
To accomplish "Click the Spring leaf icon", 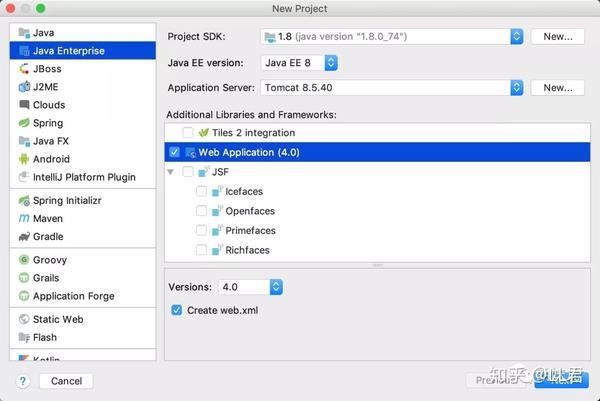I will (24, 123).
